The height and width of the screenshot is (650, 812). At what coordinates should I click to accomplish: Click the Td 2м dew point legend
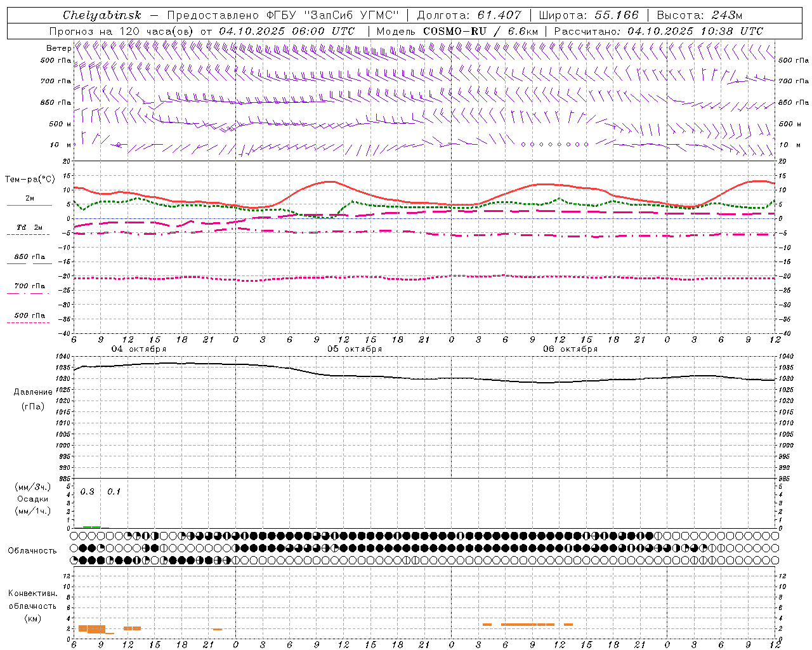click(29, 227)
